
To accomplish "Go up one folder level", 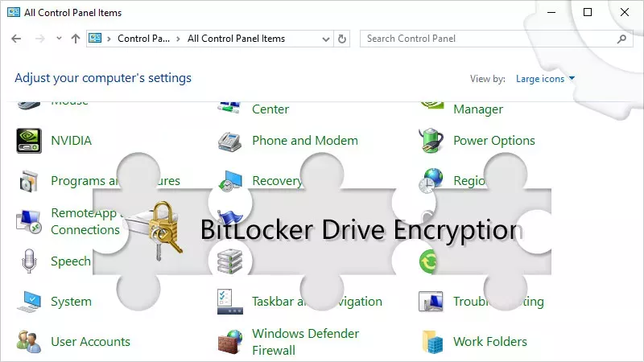I will [75, 39].
